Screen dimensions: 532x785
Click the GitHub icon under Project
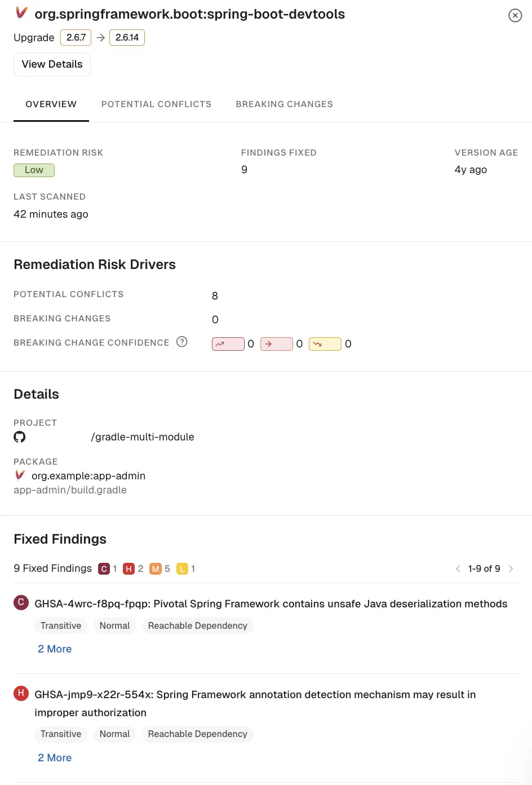click(x=20, y=437)
